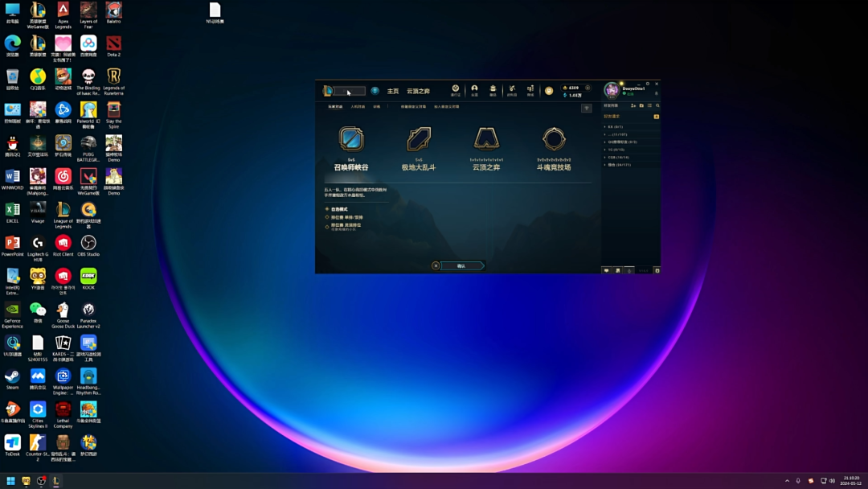868x489 pixels.
Task: Click the 好友请求 friend requests row
Action: pos(631,117)
